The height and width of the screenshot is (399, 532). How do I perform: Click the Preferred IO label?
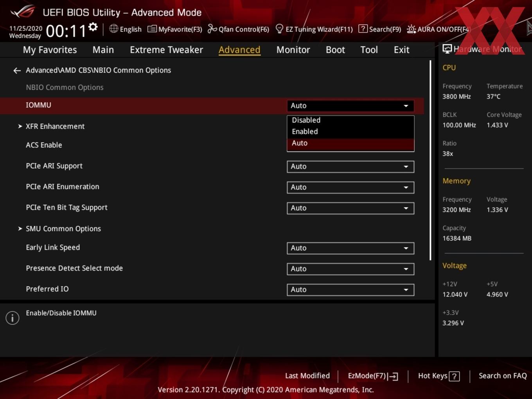47,289
